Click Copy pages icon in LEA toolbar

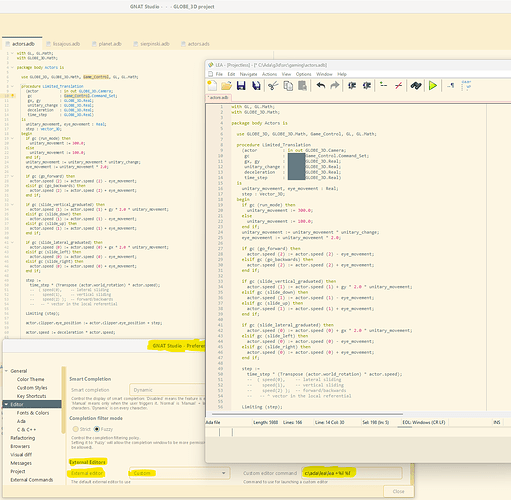288,86
